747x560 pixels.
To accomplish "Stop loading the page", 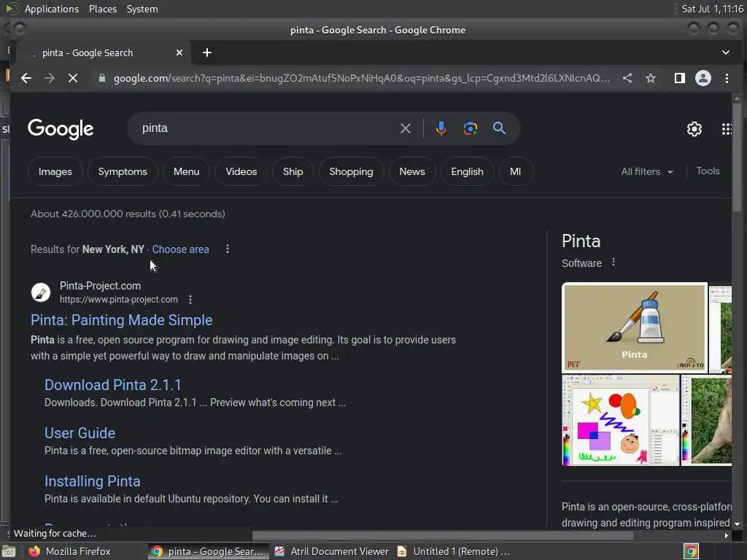I will [73, 78].
